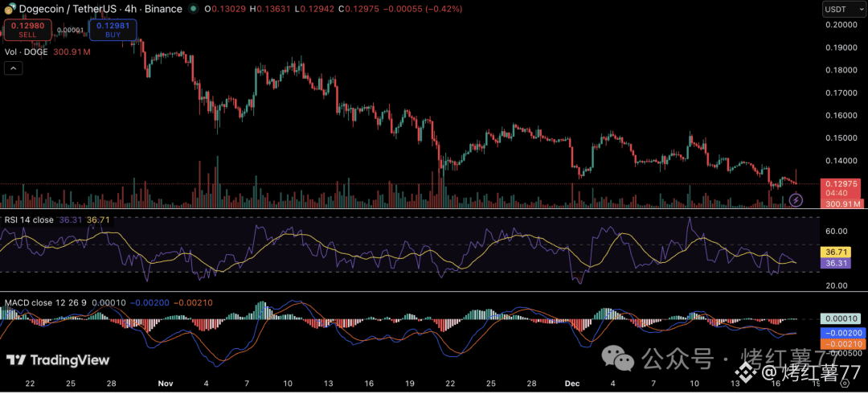Click the 0.17000 price scale label
The width and height of the screenshot is (868, 394).
click(x=841, y=93)
